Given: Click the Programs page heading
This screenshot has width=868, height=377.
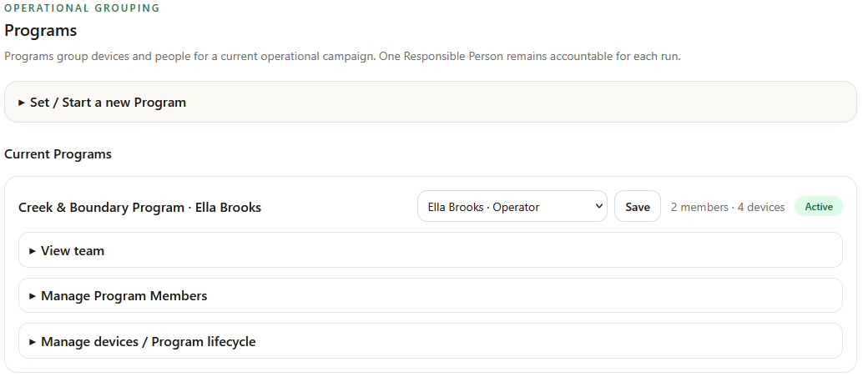Looking at the screenshot, I should (x=40, y=31).
